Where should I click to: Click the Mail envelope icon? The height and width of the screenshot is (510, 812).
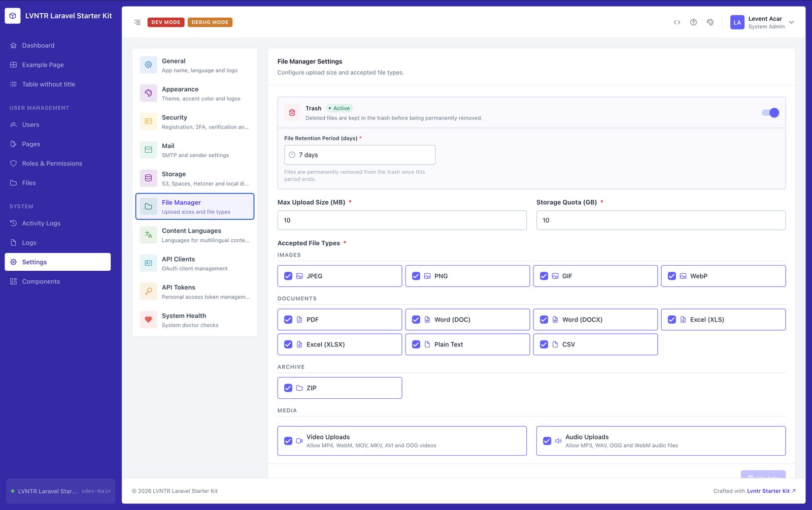tap(148, 150)
